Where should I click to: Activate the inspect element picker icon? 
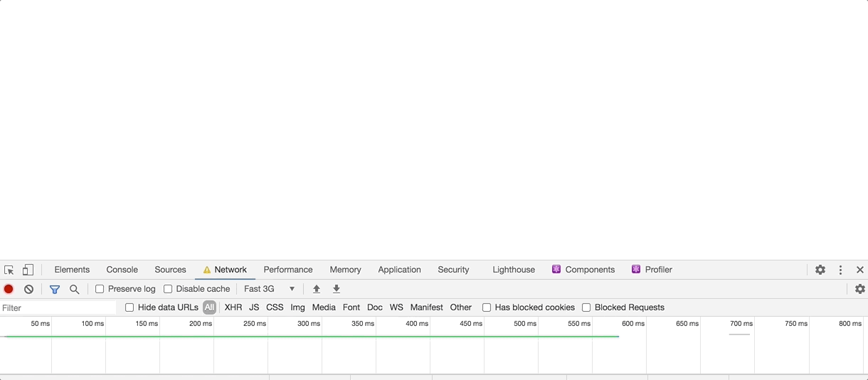tap(9, 270)
